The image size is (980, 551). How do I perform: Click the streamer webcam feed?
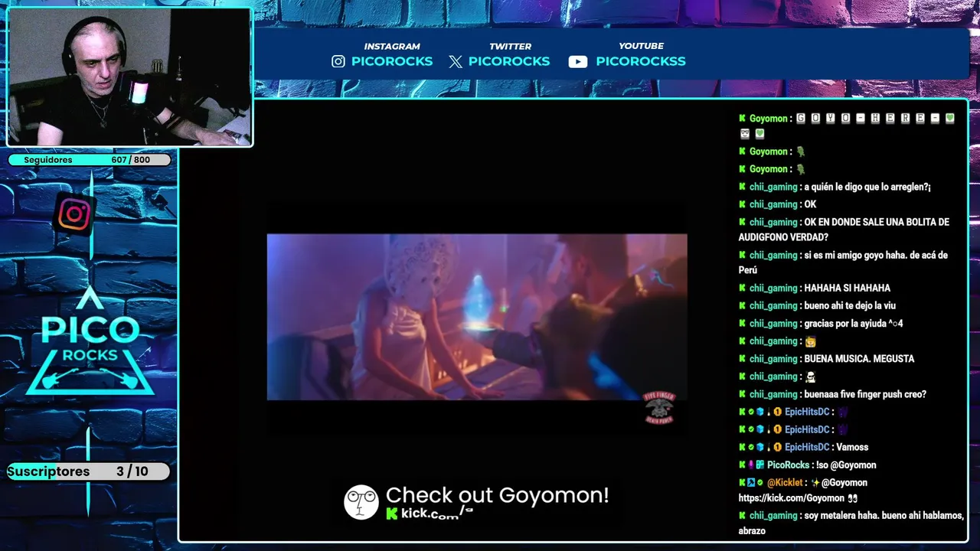pos(129,77)
